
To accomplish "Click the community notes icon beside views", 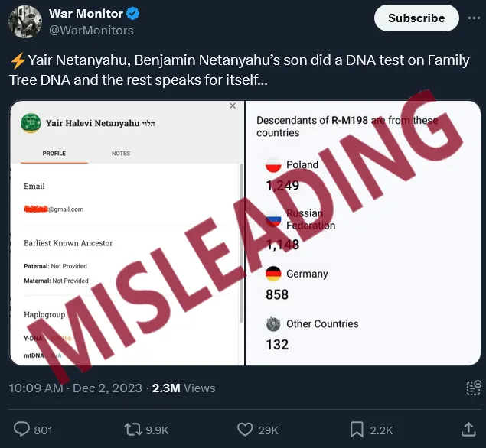I will (x=474, y=388).
